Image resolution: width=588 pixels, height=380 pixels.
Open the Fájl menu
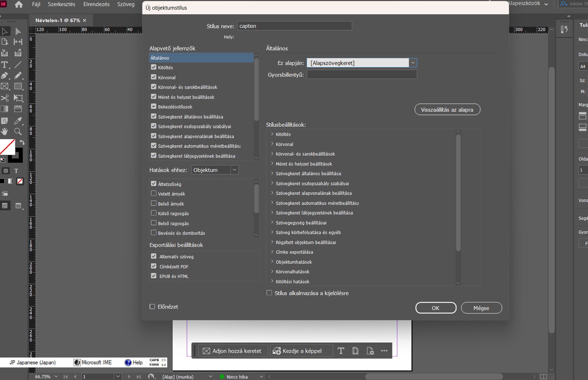pos(36,4)
